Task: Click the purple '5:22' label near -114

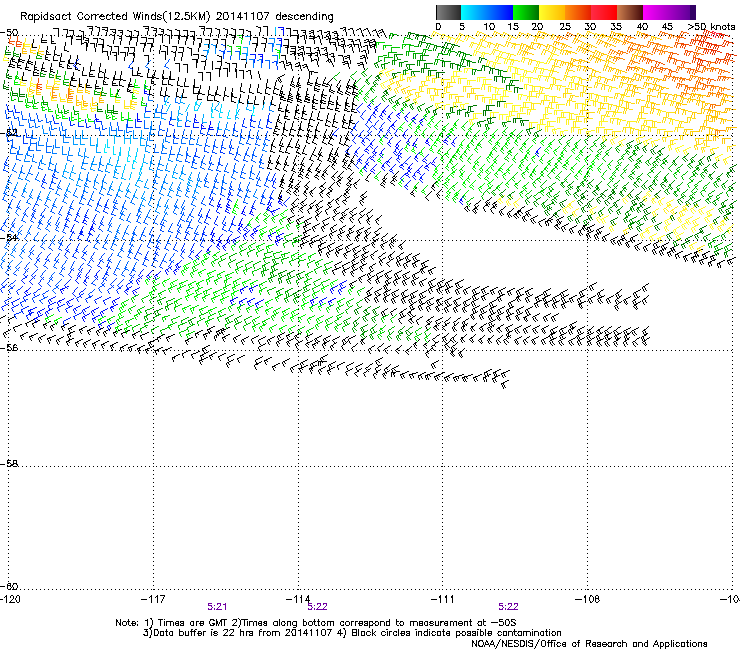Action: coord(317,607)
